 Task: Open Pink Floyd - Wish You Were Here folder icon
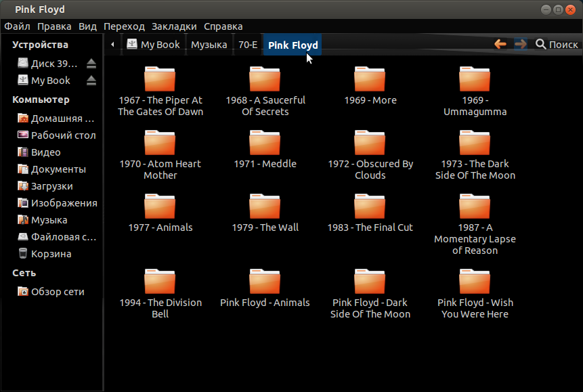pos(475,281)
